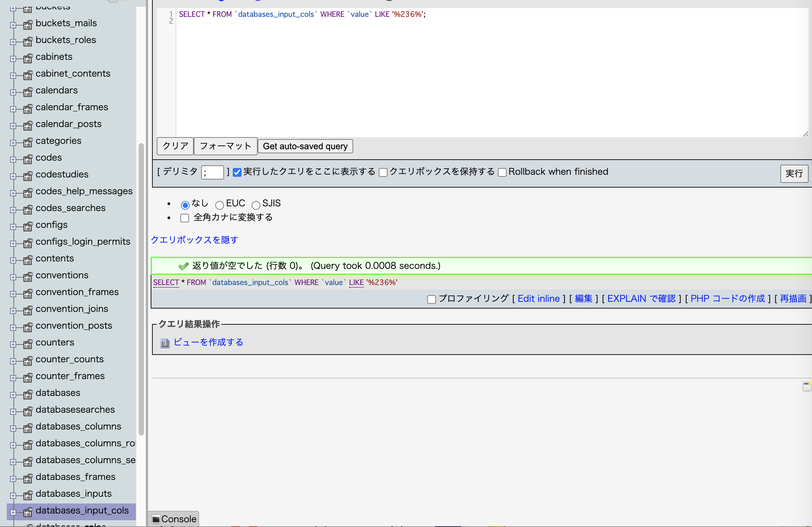This screenshot has width=812, height=527.
Task: Click Get auto-saved query button
Action: tap(305, 146)
